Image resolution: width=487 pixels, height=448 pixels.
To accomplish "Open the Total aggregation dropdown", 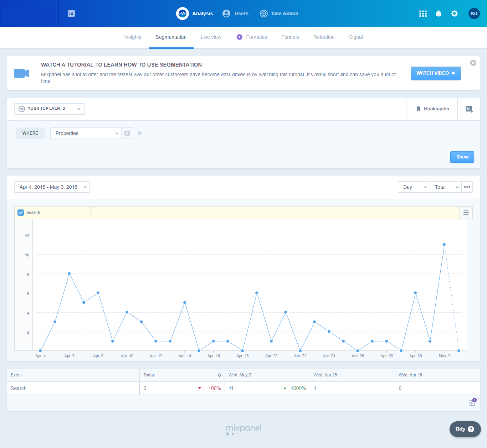I will click(446, 187).
